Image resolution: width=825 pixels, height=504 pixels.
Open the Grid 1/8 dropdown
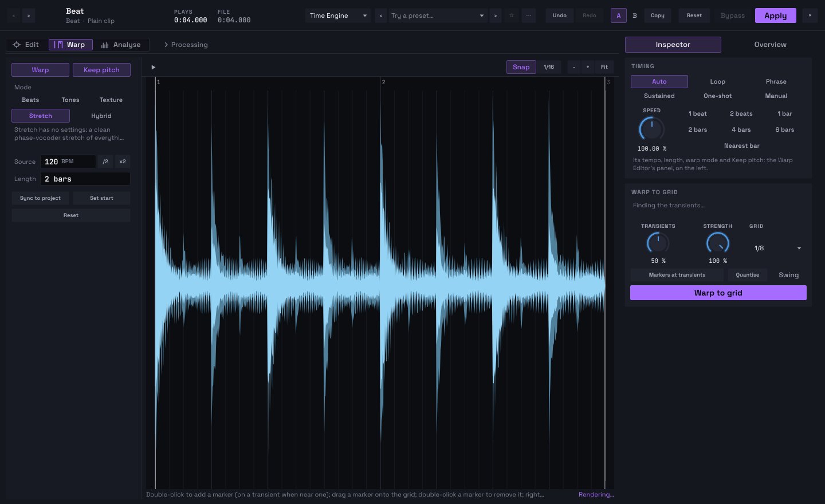(x=777, y=249)
